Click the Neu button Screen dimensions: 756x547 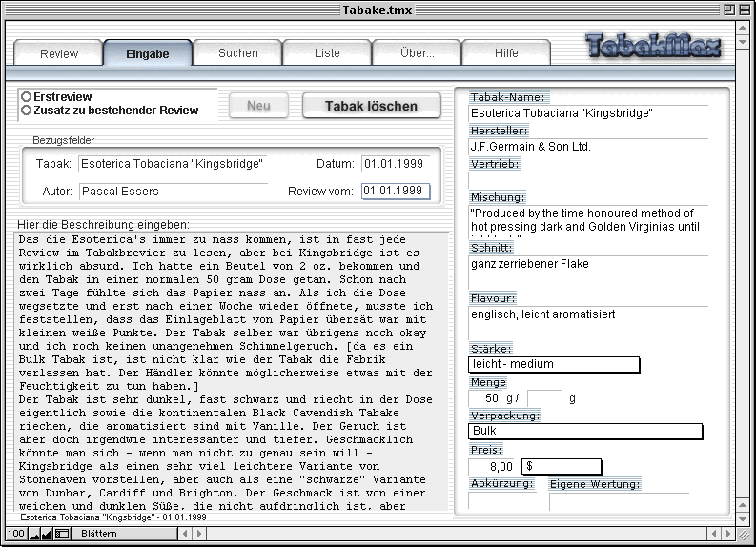tap(258, 106)
